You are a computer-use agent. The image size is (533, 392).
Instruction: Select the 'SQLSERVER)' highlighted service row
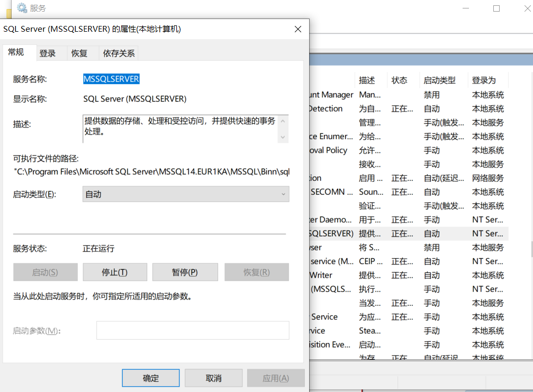408,234
